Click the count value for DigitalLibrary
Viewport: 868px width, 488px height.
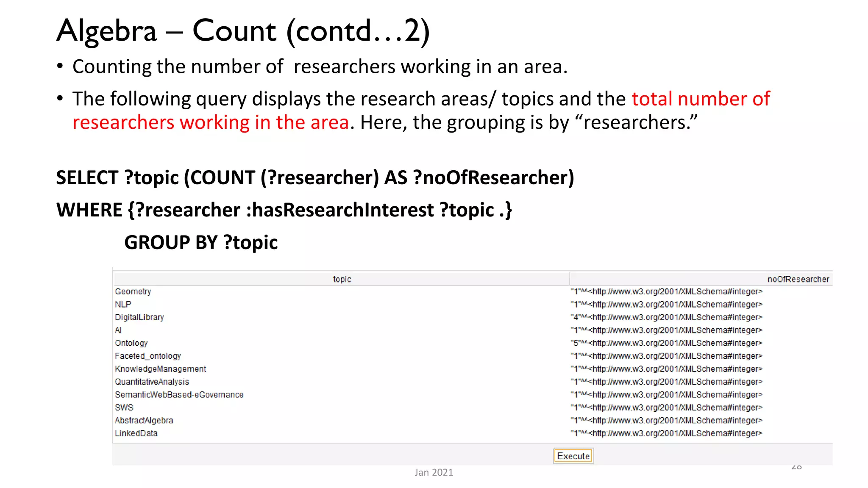pyautogui.click(x=666, y=317)
